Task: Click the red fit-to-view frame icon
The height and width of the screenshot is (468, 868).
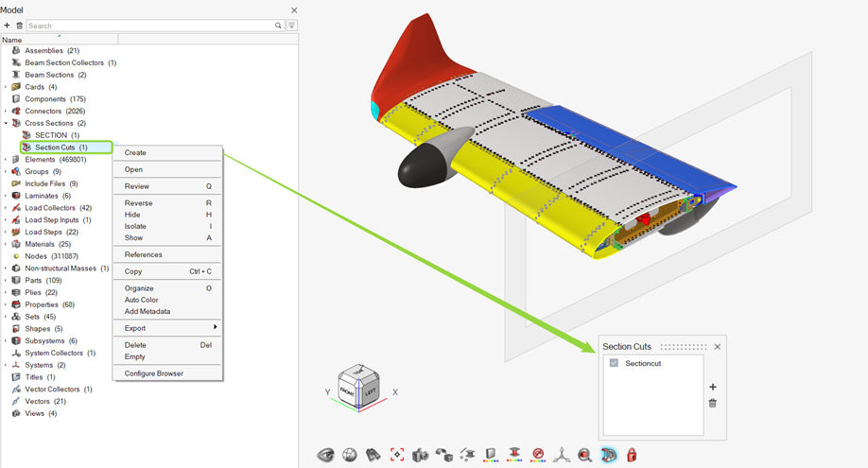Action: (x=397, y=455)
